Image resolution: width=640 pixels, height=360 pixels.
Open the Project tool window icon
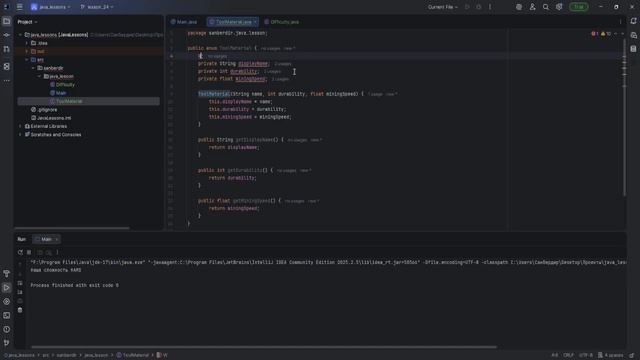click(x=7, y=21)
